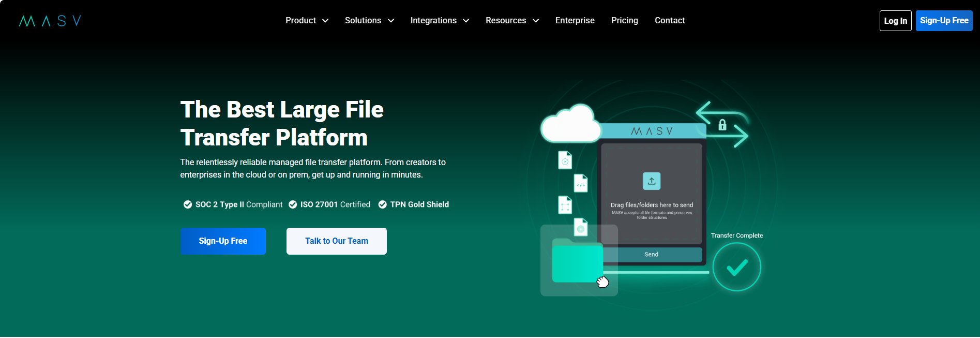Open the Resources navigation item
Viewport: 980px width, 338px height.
point(506,20)
